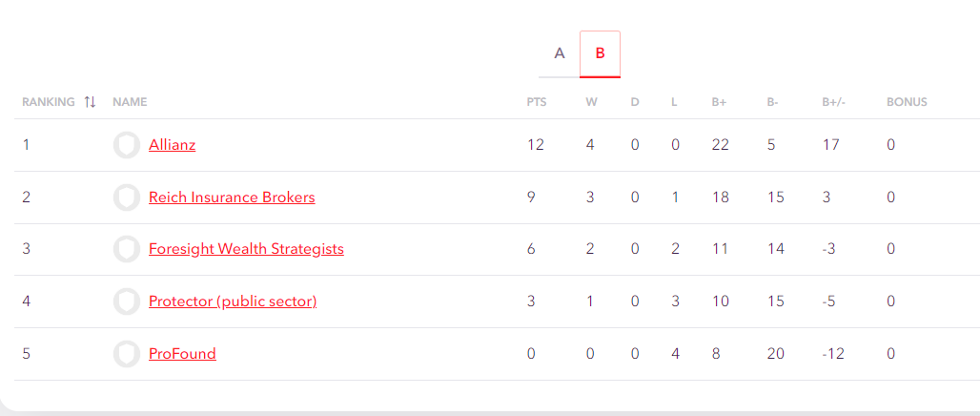Click the ranking sort arrows icon

pyautogui.click(x=90, y=102)
